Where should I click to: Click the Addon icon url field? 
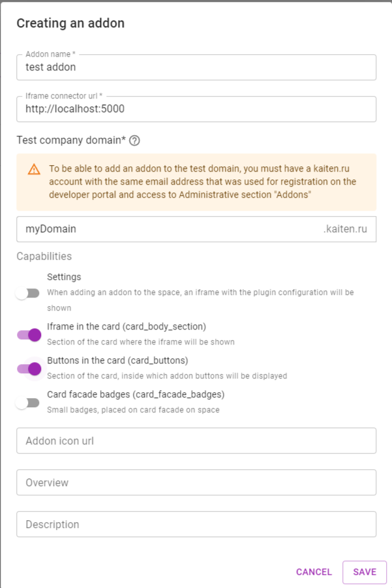tap(196, 441)
